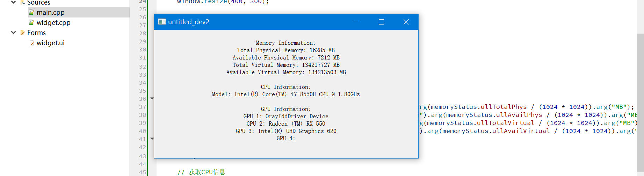Image resolution: width=644 pixels, height=176 pixels.
Task: Click the main.cpp file icon
Action: pyautogui.click(x=31, y=12)
